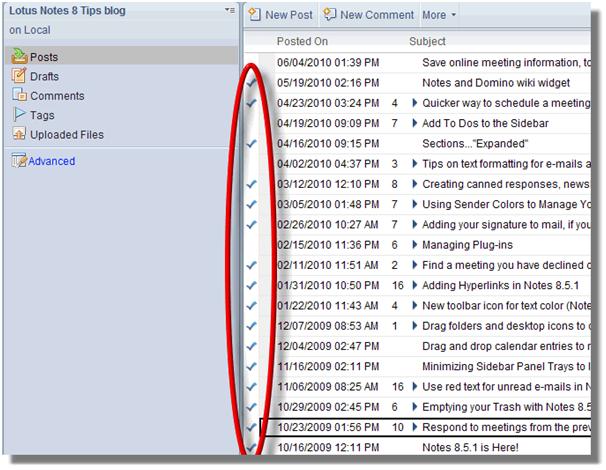Screen dimensions: 606x470
Task: Expand Adding your signature row
Action: tap(415, 225)
